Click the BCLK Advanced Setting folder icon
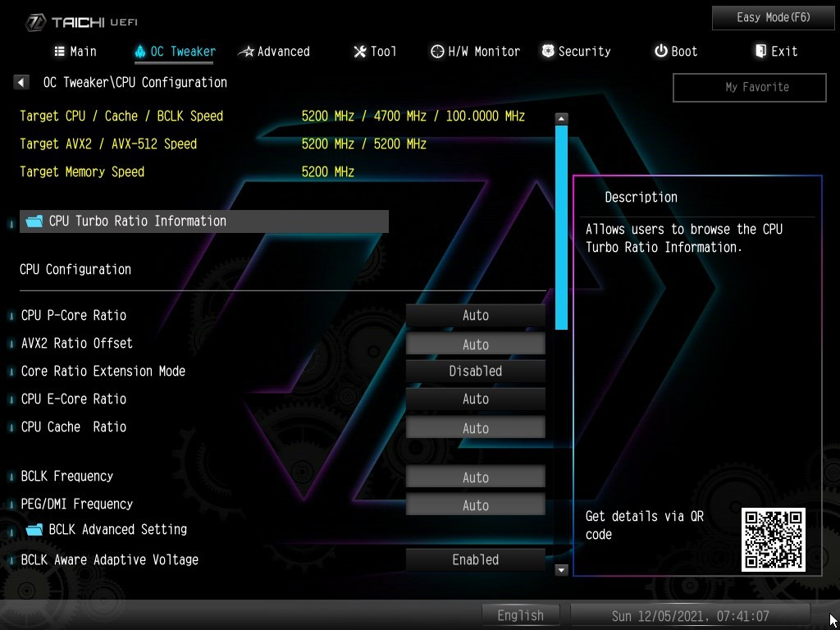This screenshot has height=630, width=840. [34, 530]
